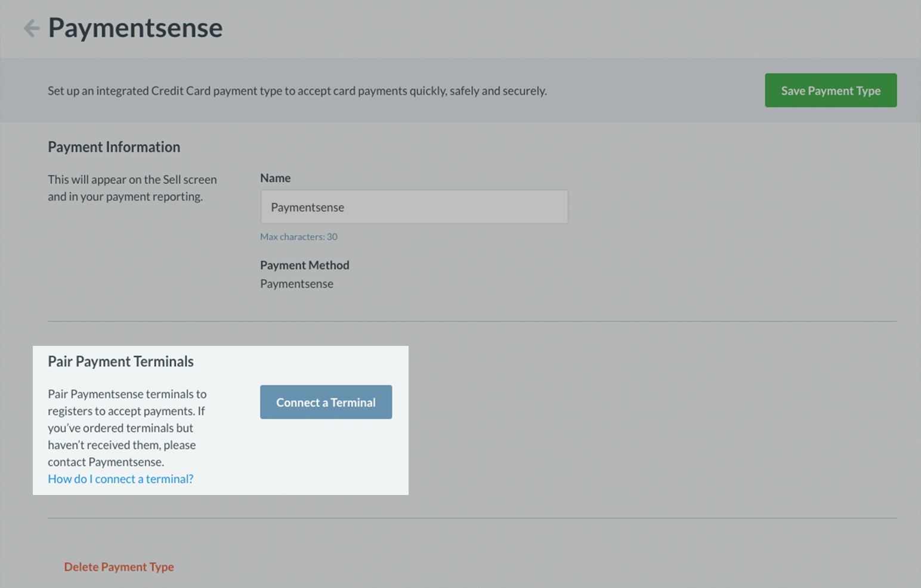This screenshot has height=588, width=921.
Task: Click the back arrow beside Paymentsense title
Action: [31, 28]
